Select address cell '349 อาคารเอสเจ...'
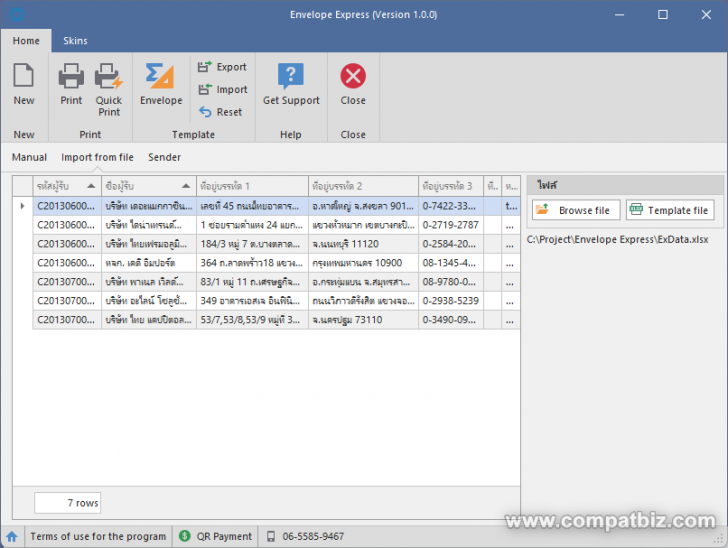 tap(252, 301)
